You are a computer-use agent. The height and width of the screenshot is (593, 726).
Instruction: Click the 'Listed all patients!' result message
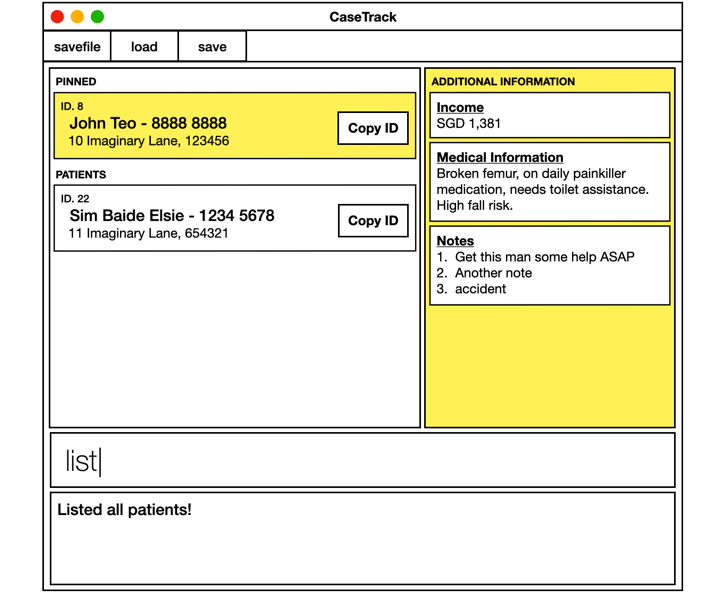[x=124, y=510]
